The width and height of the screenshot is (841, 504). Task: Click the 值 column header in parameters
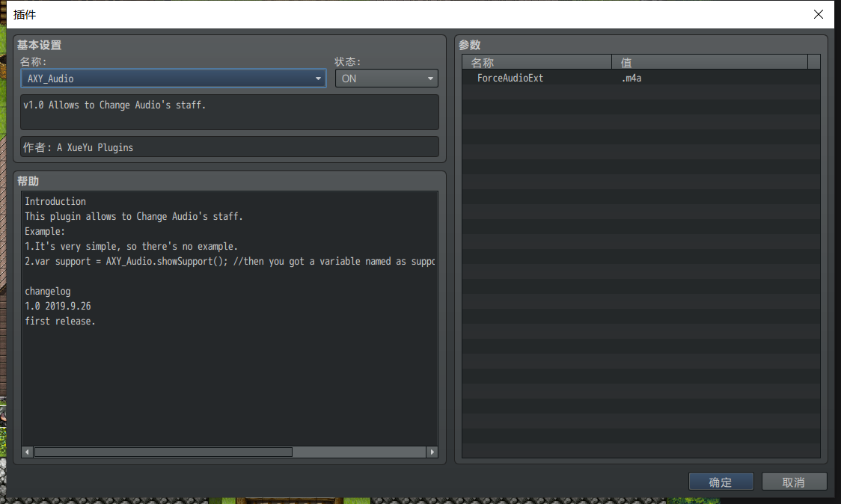(x=709, y=62)
